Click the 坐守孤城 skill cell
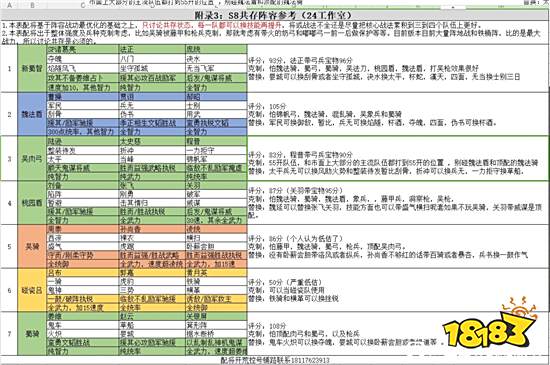Image resolution: width=550 pixels, height=365 pixels. 152,68
